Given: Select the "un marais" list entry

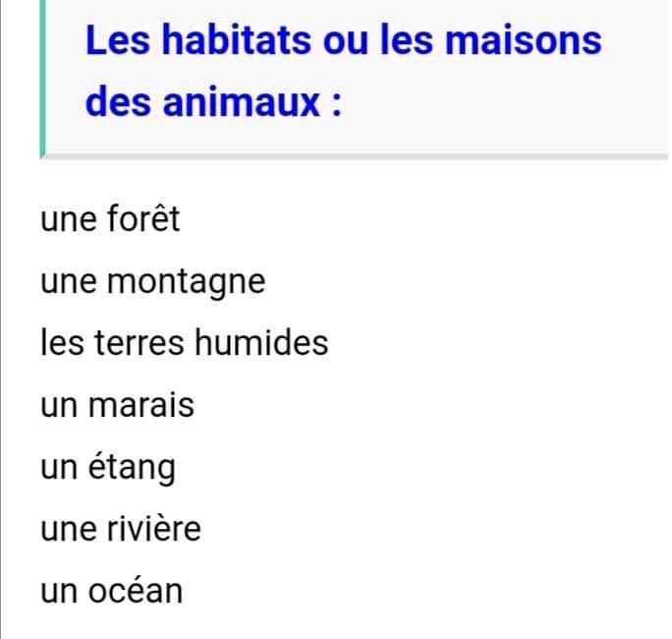Looking at the screenshot, I should coord(117,405).
